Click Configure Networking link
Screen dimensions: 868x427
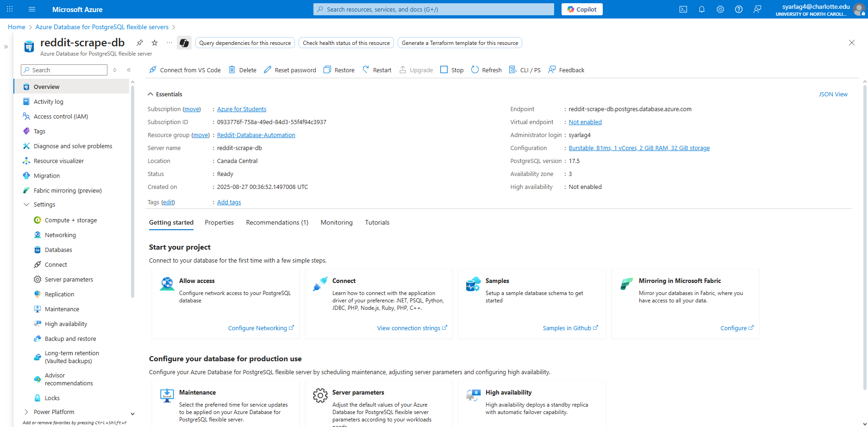(x=261, y=328)
